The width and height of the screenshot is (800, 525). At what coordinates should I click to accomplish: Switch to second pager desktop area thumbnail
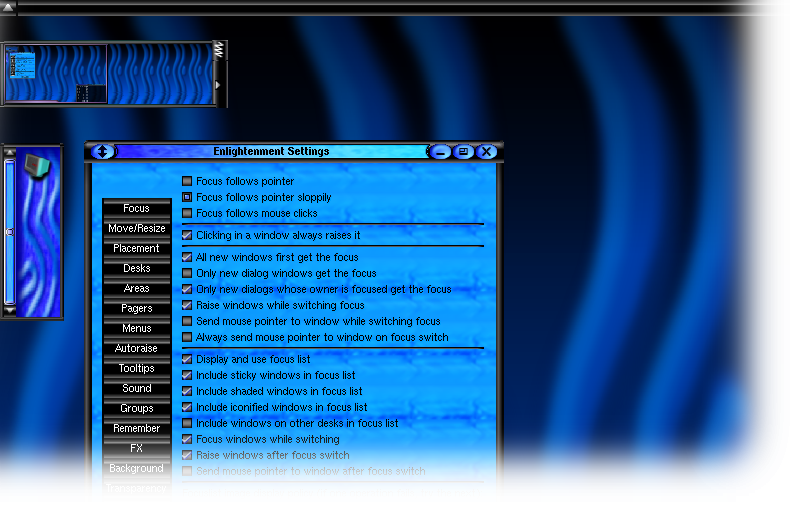(x=161, y=74)
